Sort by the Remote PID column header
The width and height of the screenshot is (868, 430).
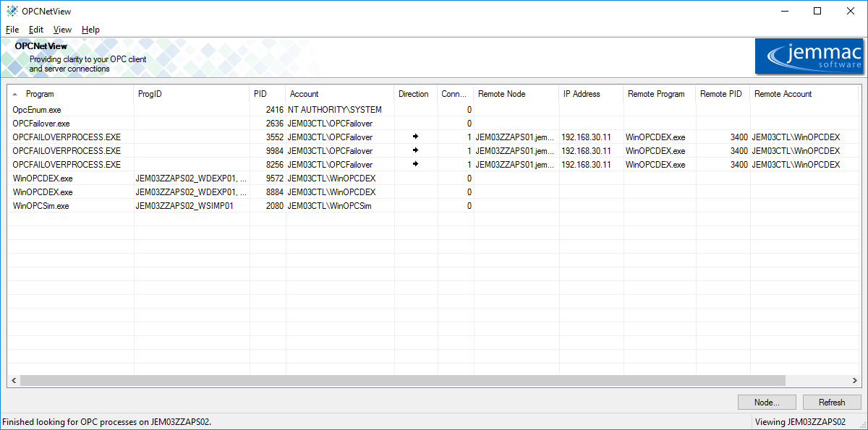(723, 94)
